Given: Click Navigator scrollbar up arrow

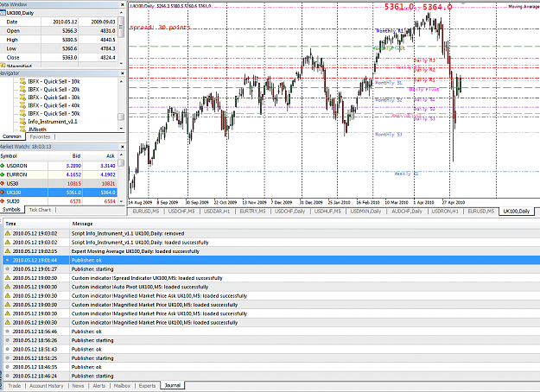Looking at the screenshot, I should point(121,81).
